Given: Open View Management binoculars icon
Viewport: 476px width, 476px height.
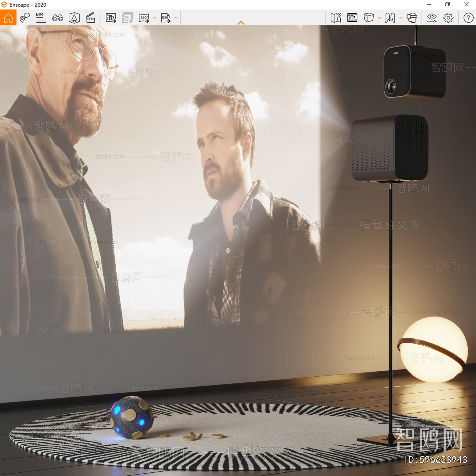Looking at the screenshot, I should click(x=57, y=18).
